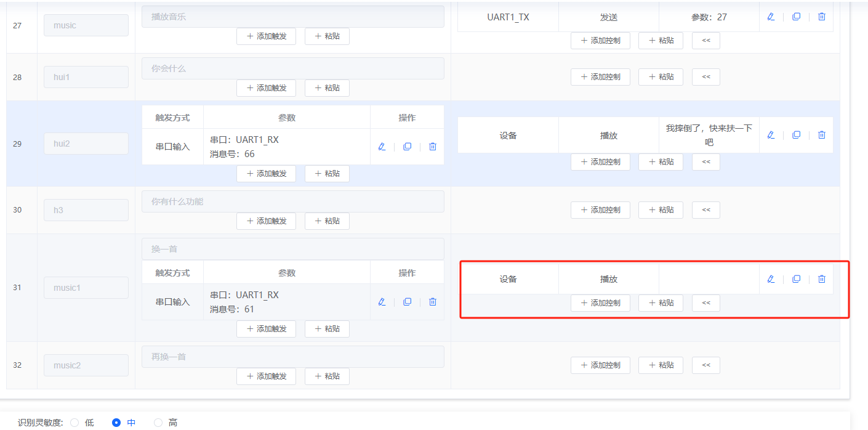This screenshot has height=430, width=868.
Task: Click the << button in row 30
Action: [x=705, y=210]
